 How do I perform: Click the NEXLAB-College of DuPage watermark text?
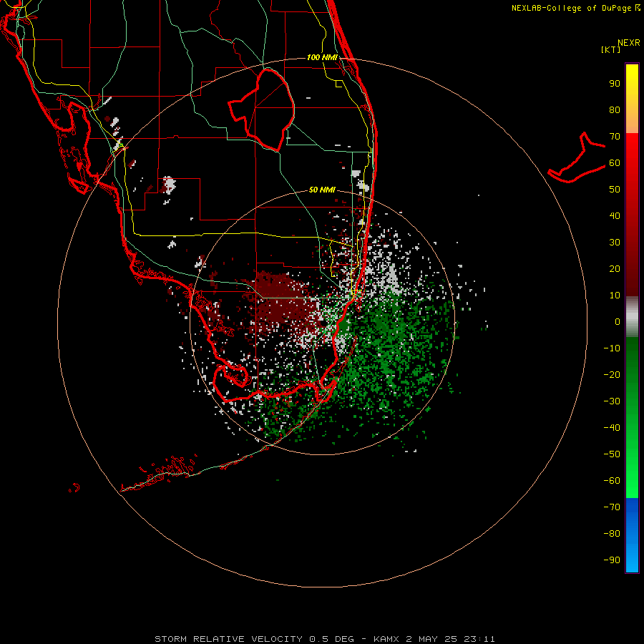575,8
